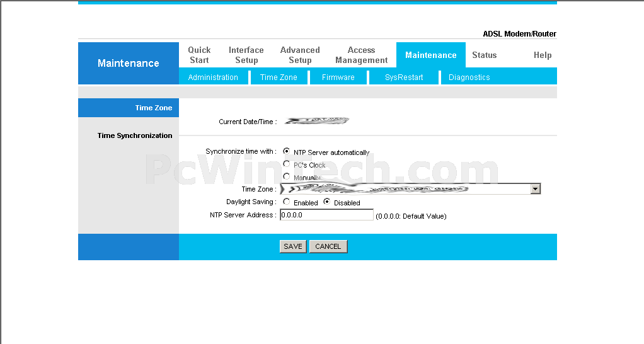Click the Current Date/Time label

(248, 122)
